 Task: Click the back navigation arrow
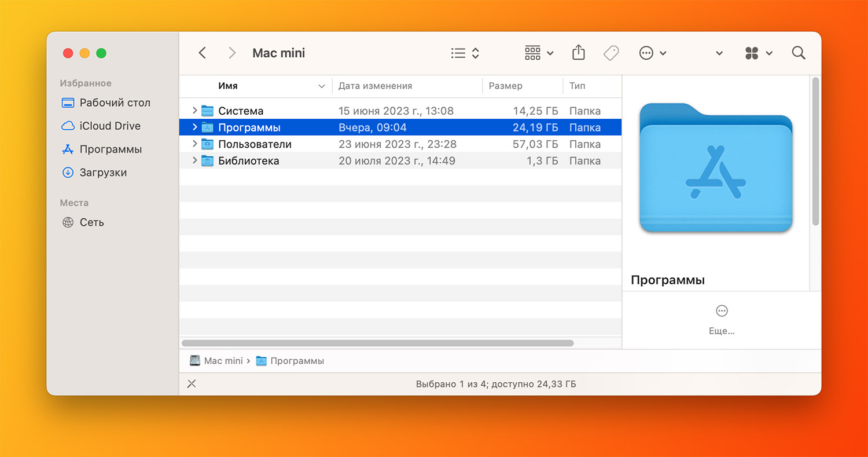(x=202, y=53)
